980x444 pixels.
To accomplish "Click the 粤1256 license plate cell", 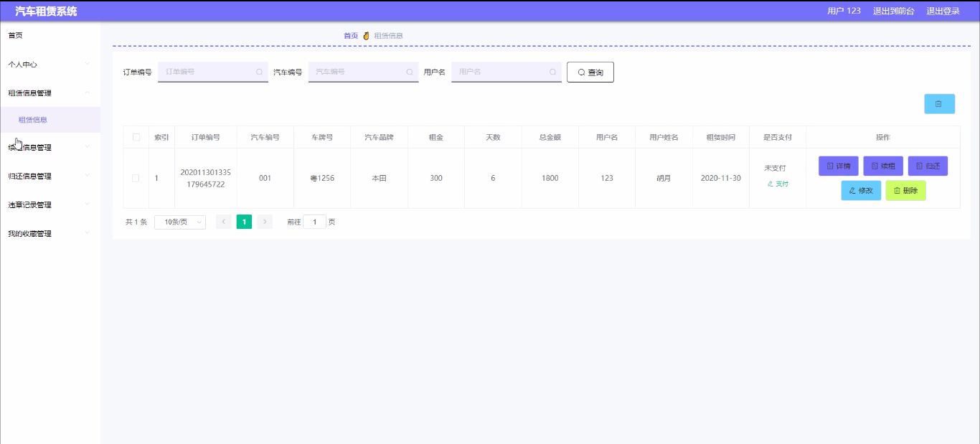I will point(322,178).
